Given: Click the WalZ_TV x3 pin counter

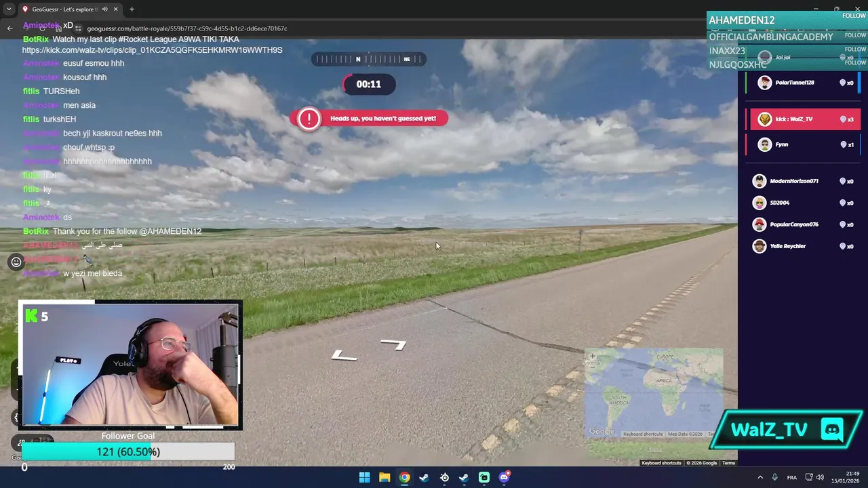Looking at the screenshot, I should tap(847, 119).
